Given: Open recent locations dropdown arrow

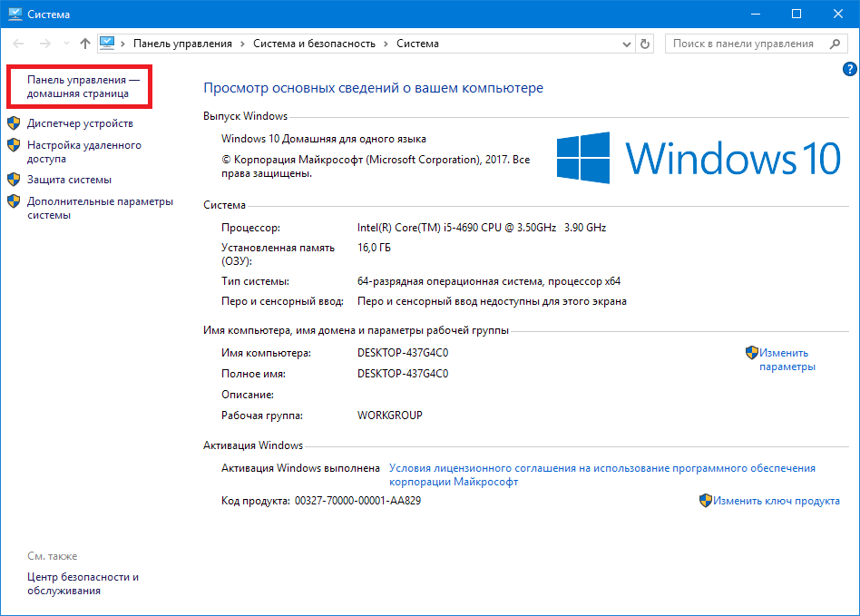Looking at the screenshot, I should point(66,44).
